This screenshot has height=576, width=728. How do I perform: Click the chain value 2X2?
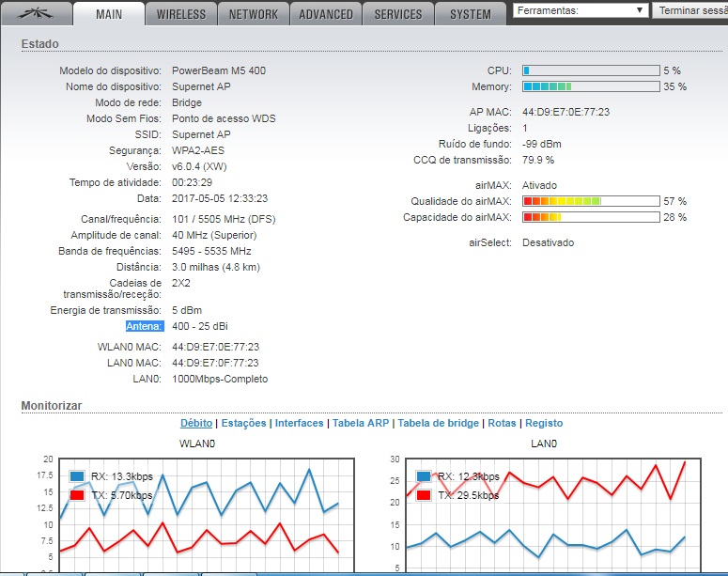click(x=181, y=283)
